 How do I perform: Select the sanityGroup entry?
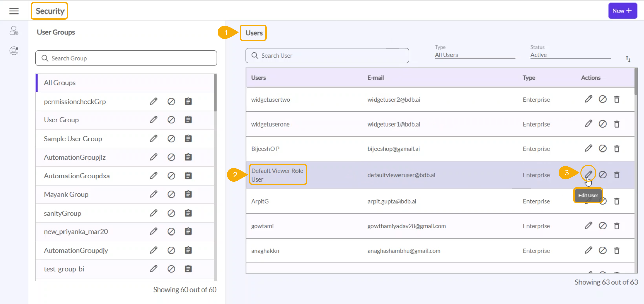[x=62, y=213]
